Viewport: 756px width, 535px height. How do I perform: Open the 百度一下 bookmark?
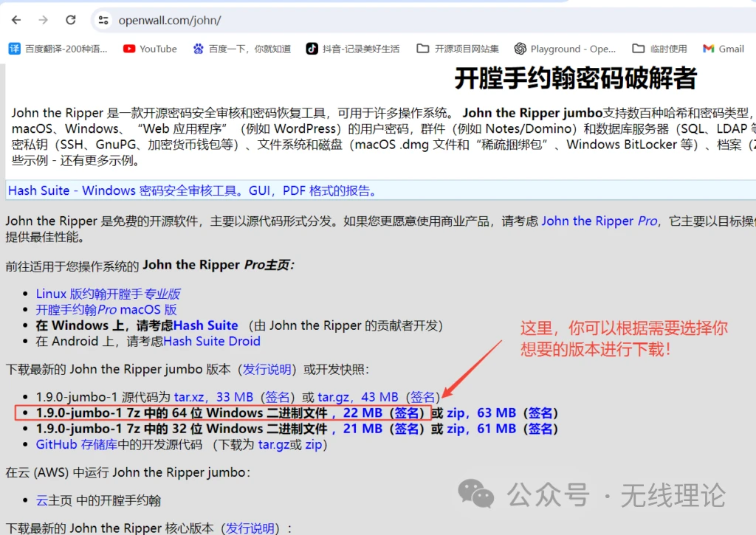pyautogui.click(x=242, y=49)
